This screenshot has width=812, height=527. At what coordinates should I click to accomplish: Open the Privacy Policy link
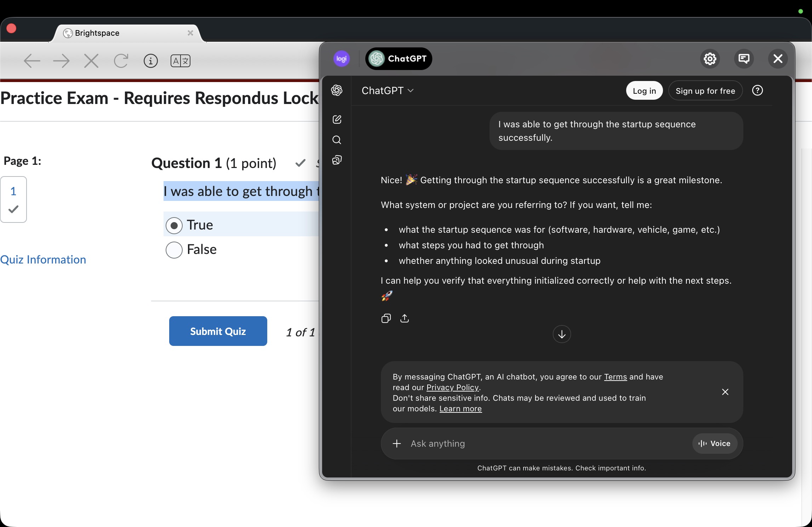(452, 387)
